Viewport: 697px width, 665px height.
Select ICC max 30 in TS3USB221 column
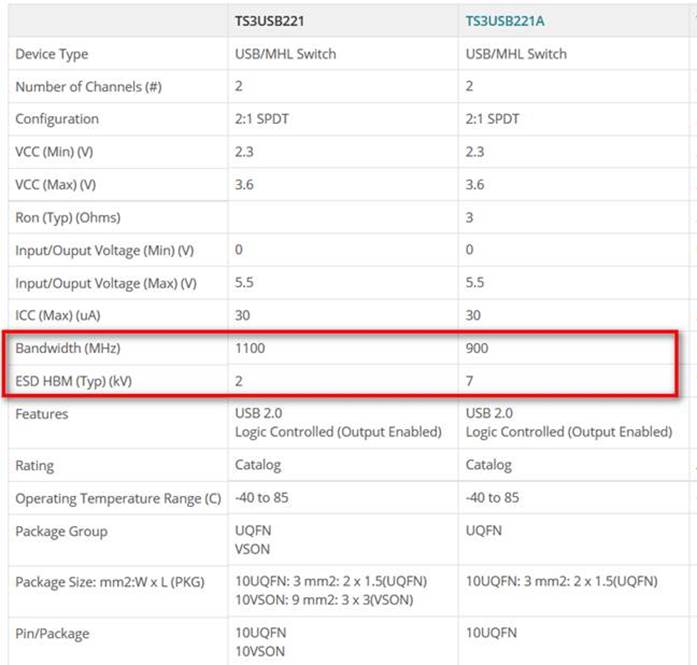pyautogui.click(x=243, y=316)
